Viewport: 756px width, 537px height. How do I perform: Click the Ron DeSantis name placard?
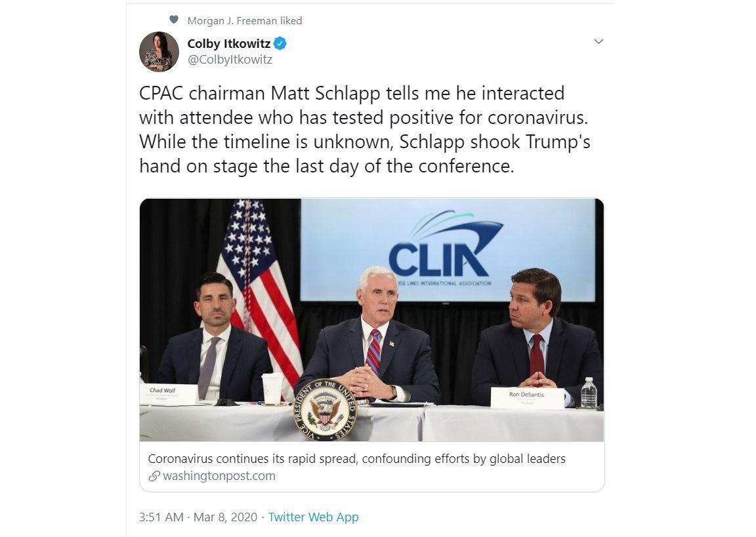pyautogui.click(x=527, y=398)
